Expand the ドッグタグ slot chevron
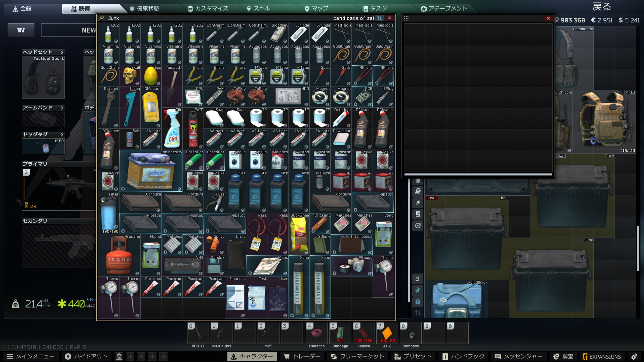Screen dimensions: 644x362 click(x=62, y=134)
